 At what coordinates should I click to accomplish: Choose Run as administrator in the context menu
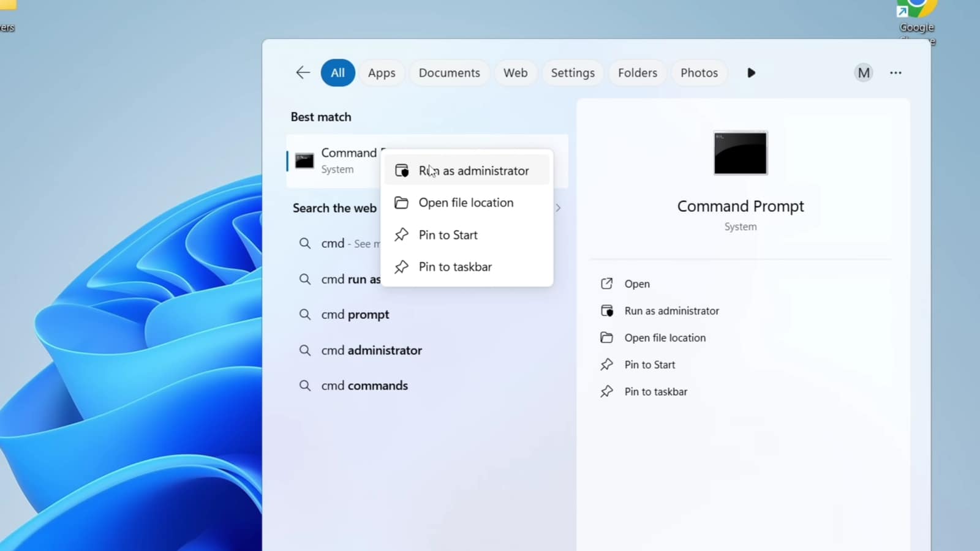click(467, 171)
